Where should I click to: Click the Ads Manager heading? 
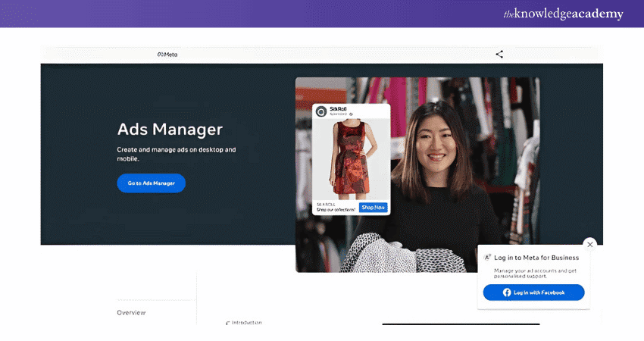tap(170, 129)
